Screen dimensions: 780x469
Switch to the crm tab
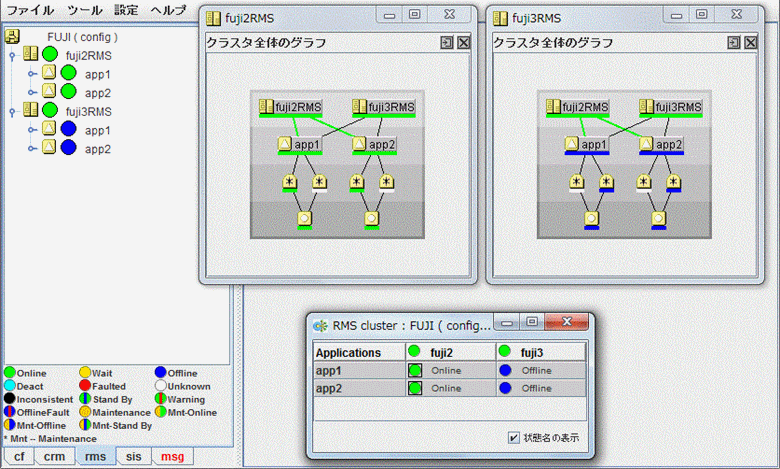[54, 457]
